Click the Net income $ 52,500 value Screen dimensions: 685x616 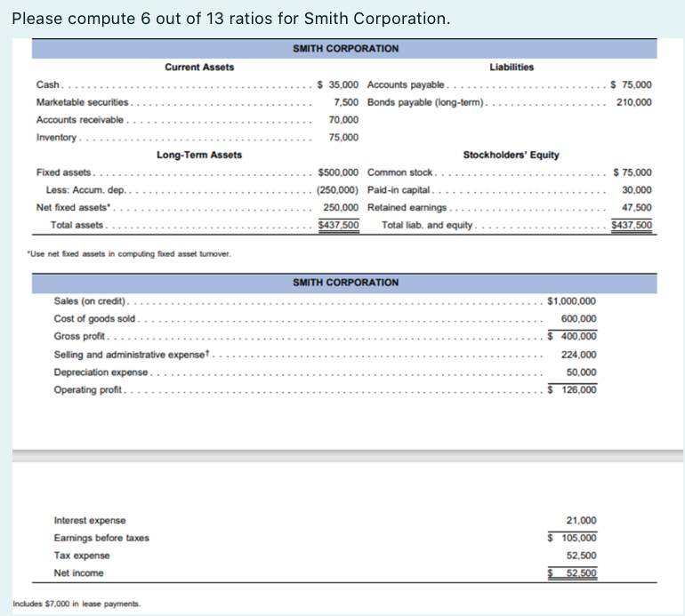coord(572,573)
